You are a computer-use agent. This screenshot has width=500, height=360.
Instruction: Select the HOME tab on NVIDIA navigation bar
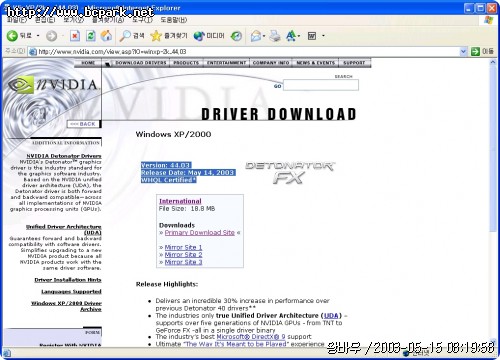(x=88, y=63)
